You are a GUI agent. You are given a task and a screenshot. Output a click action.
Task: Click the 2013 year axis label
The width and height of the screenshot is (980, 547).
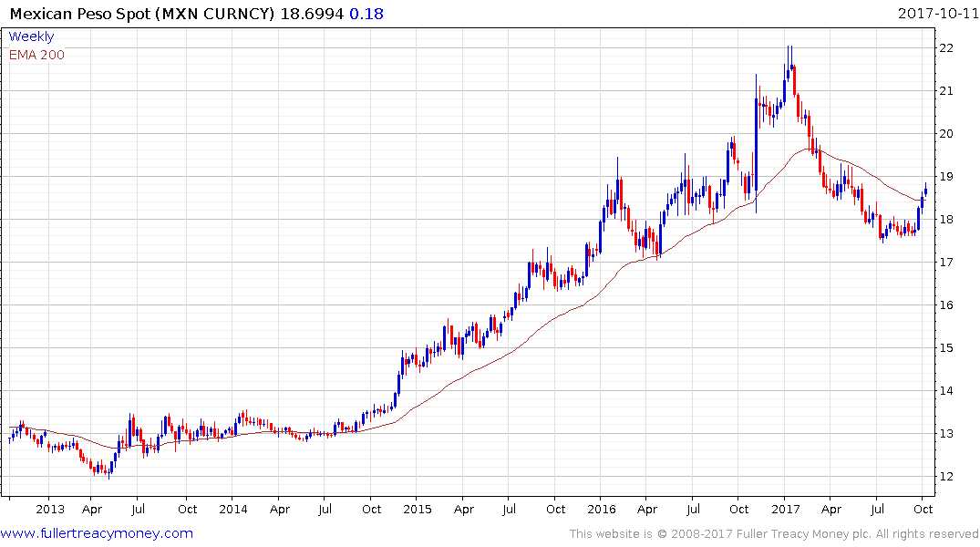50,510
